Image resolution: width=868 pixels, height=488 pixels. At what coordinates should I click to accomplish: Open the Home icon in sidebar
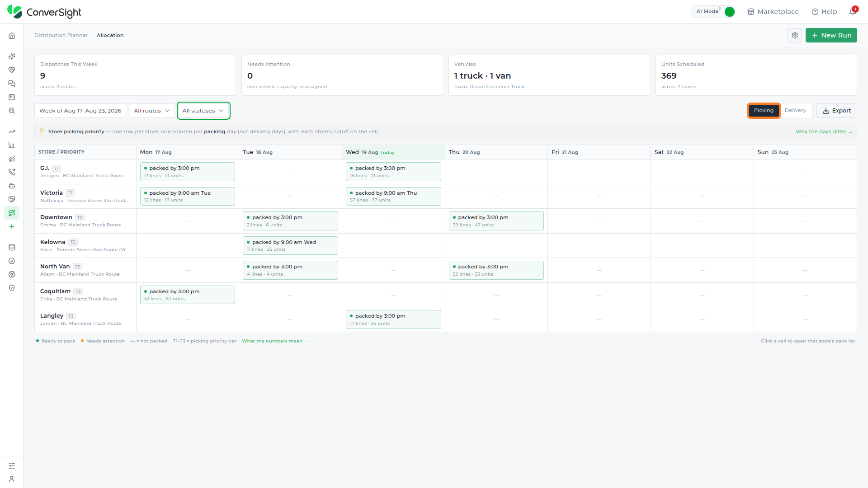pyautogui.click(x=12, y=36)
